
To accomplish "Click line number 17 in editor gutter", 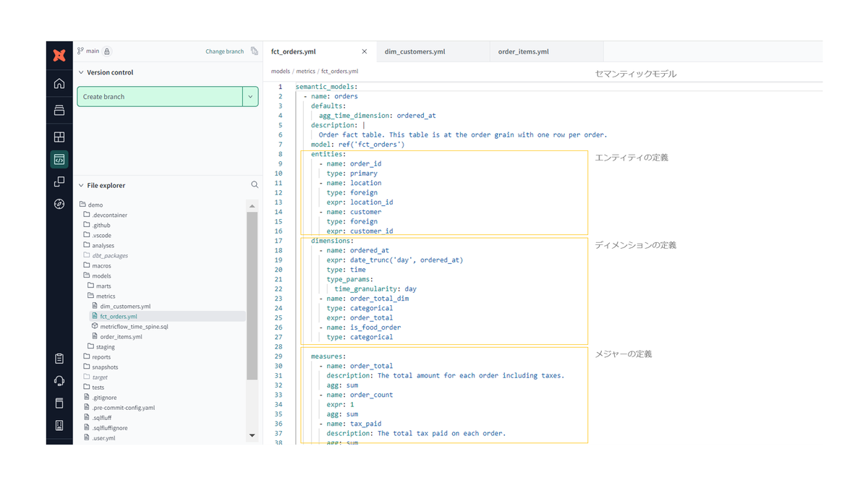I will coord(278,241).
